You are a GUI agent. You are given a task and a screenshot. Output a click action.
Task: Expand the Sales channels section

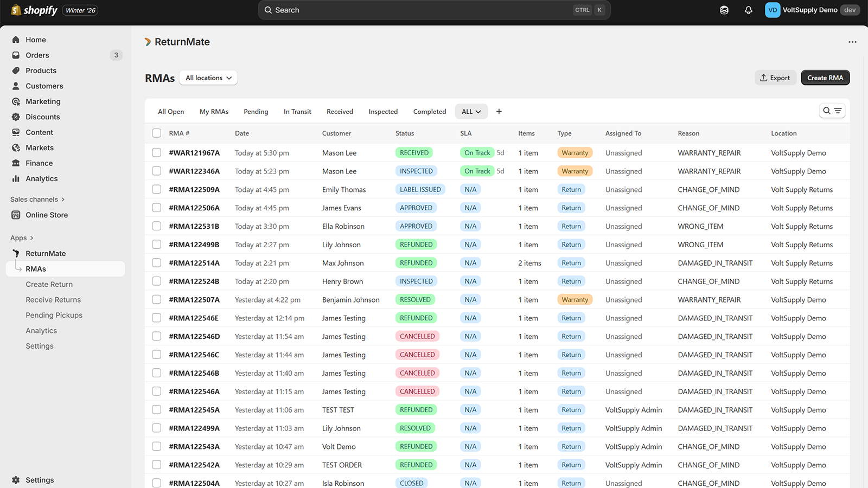37,200
